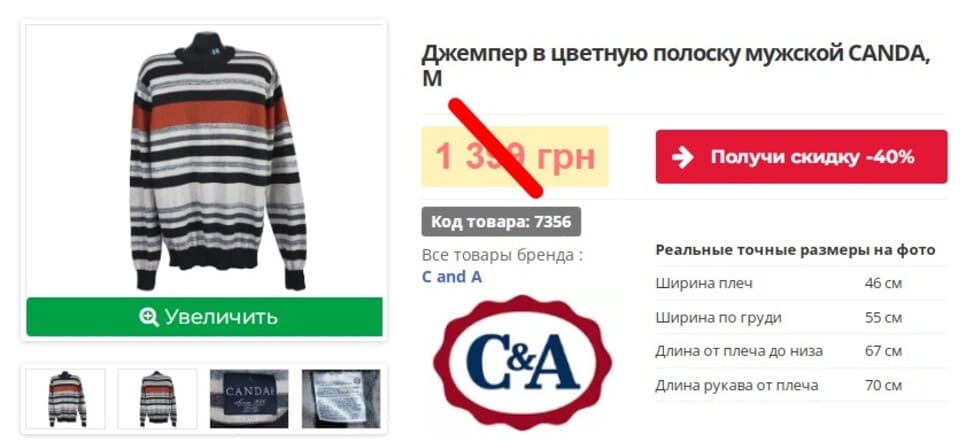This screenshot has height=442, width=966.
Task: Click the Ширина плеч size row
Action: (801, 284)
